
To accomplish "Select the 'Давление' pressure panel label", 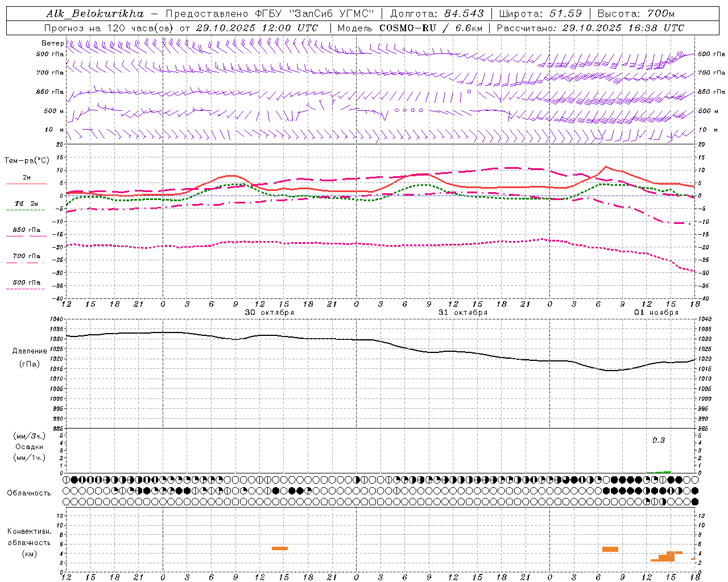I will point(30,351).
